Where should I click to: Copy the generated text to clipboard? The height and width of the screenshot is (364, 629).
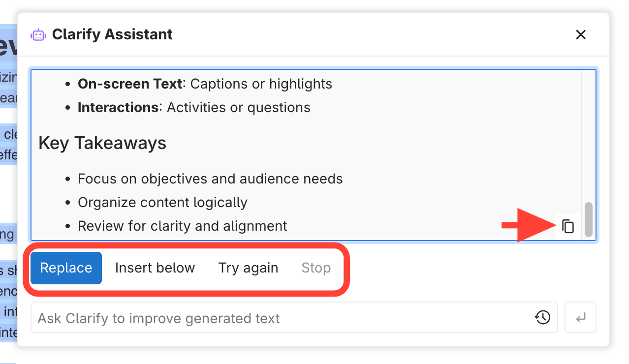click(568, 226)
